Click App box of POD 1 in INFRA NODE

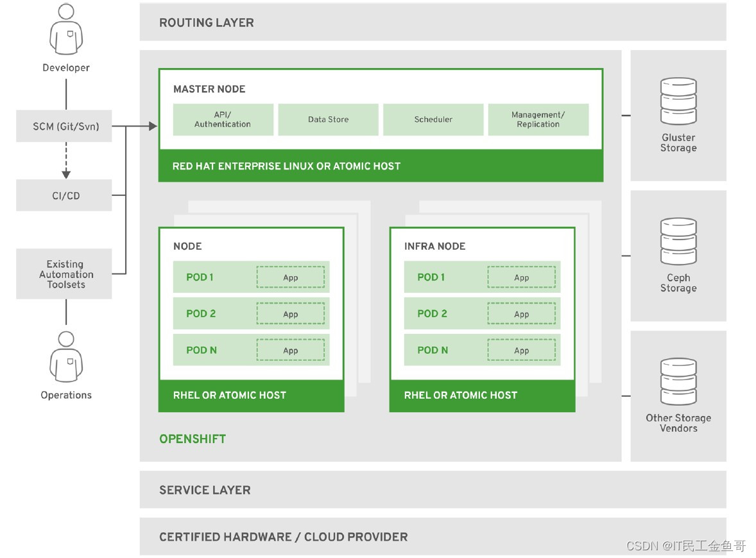tap(522, 277)
